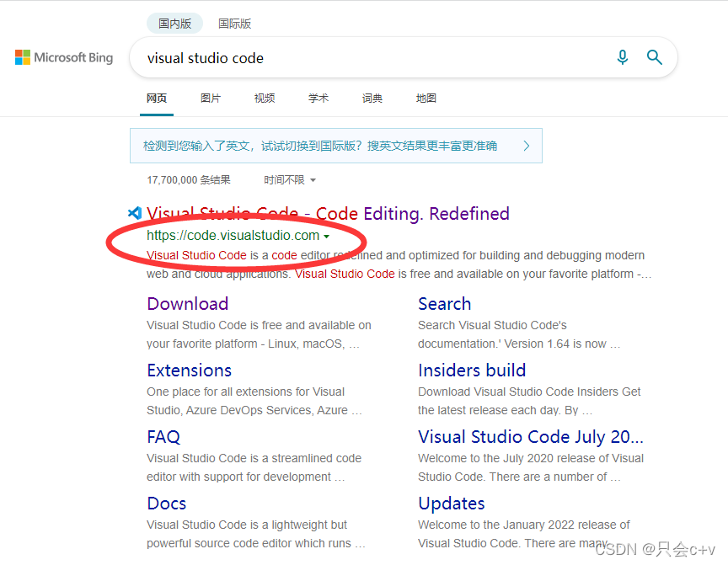Click the VS Code favicon beside first result
This screenshot has width=728, height=565.
135,213
